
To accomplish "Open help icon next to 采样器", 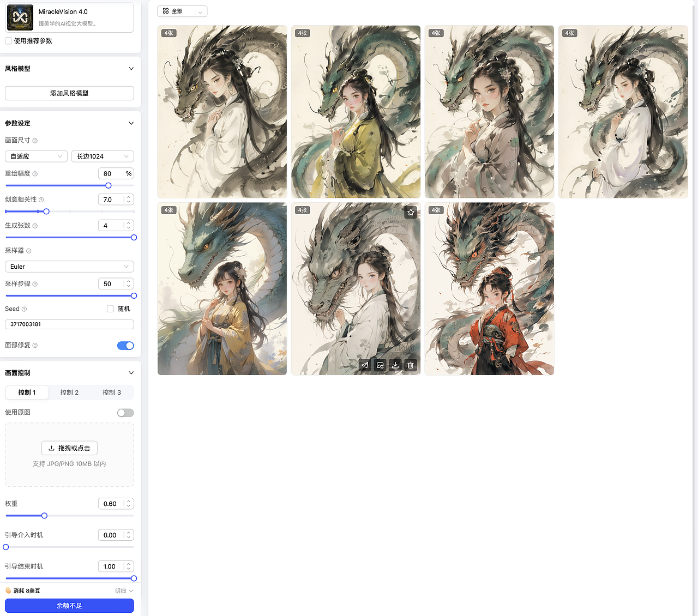I will (29, 251).
